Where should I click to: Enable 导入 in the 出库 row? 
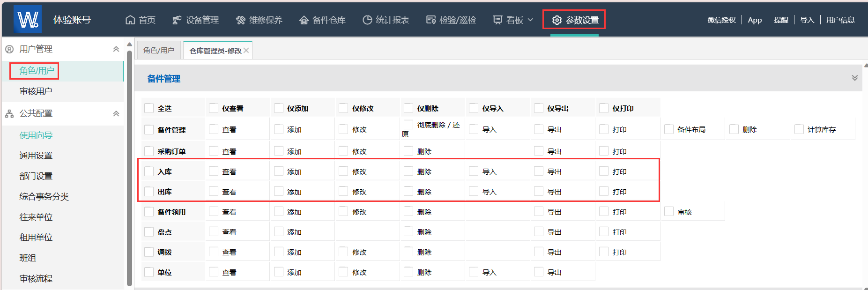[x=474, y=192]
